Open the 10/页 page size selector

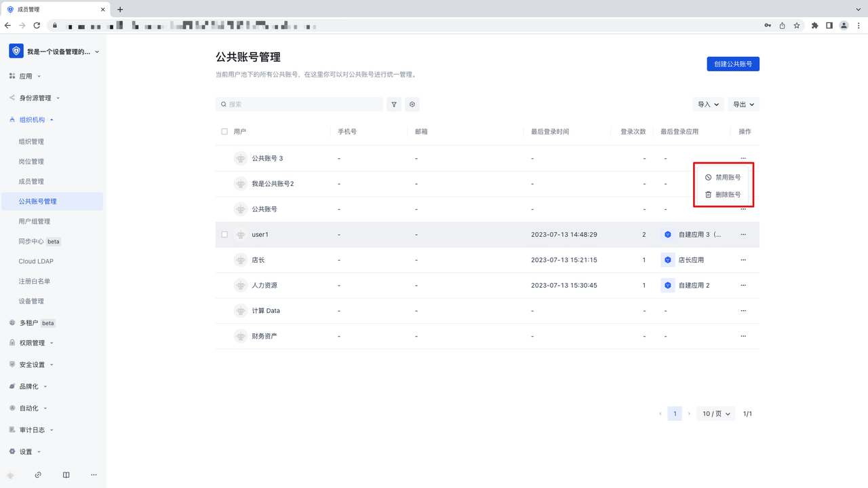tap(716, 413)
